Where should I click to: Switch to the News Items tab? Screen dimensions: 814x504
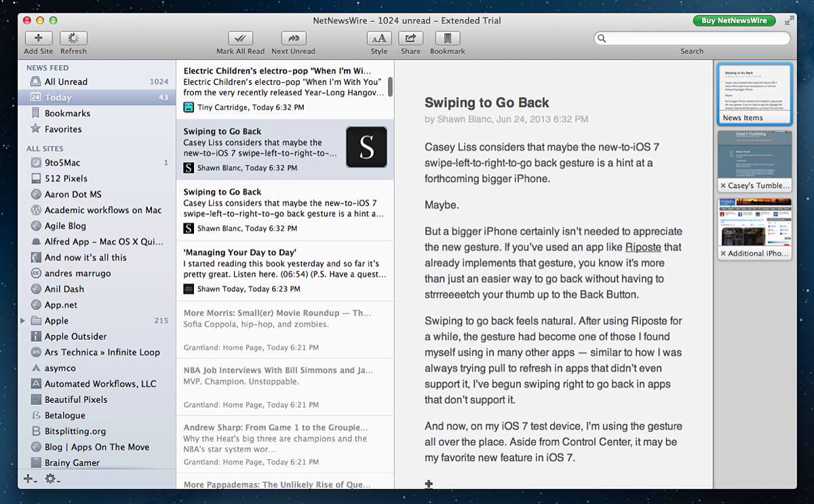[x=754, y=94]
